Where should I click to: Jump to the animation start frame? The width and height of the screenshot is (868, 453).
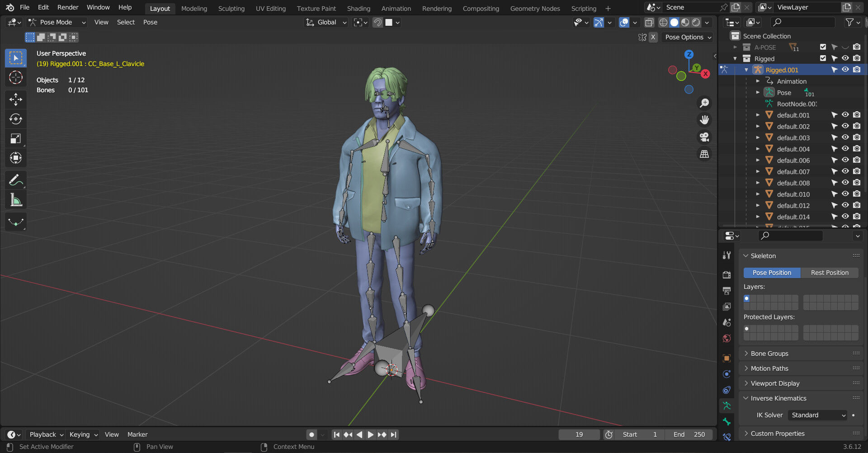point(336,434)
